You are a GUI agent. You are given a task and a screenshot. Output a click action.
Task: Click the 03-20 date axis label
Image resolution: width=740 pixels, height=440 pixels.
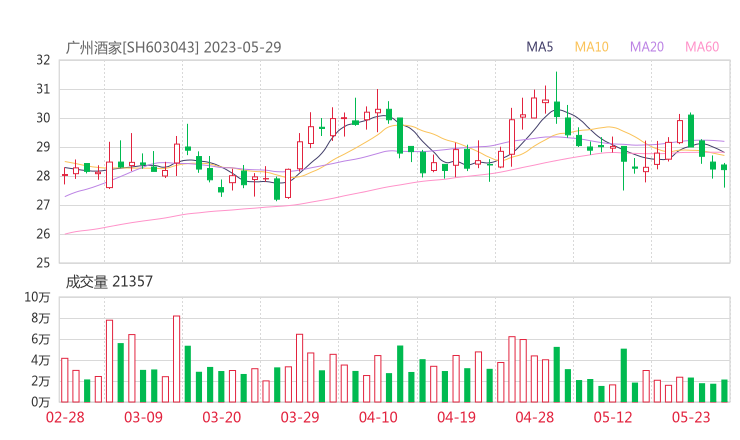(x=222, y=417)
